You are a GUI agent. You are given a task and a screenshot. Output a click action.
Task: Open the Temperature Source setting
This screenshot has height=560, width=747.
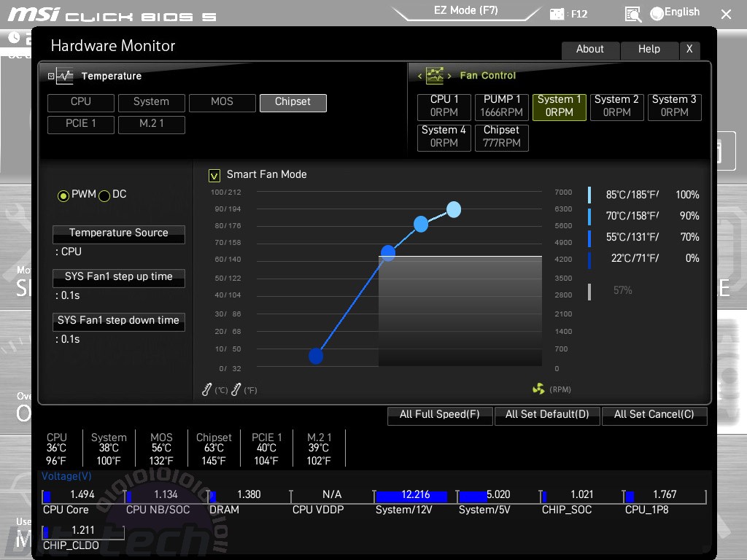(x=119, y=234)
